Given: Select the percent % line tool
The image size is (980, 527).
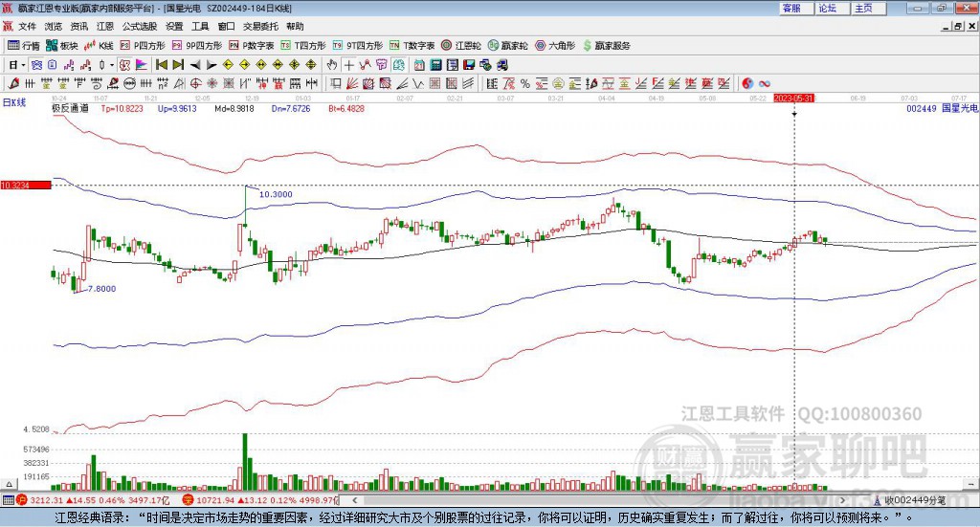Looking at the screenshot, I should coord(525,83).
